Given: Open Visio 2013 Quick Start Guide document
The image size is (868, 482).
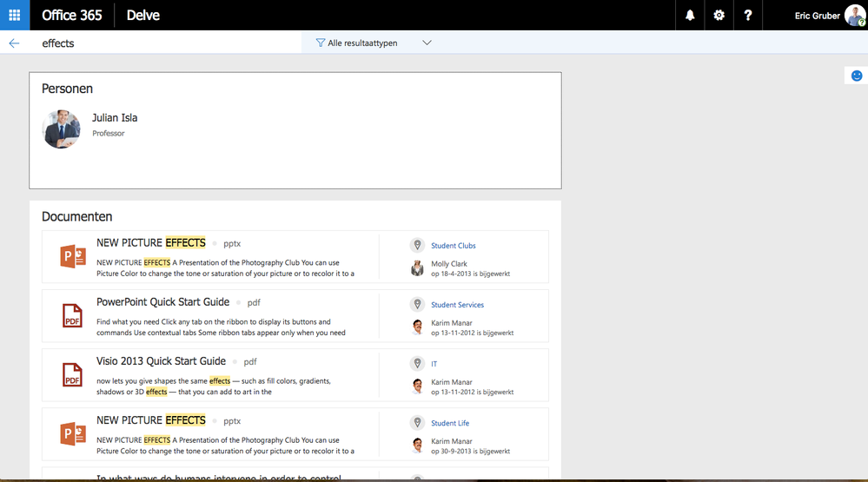Looking at the screenshot, I should click(161, 360).
